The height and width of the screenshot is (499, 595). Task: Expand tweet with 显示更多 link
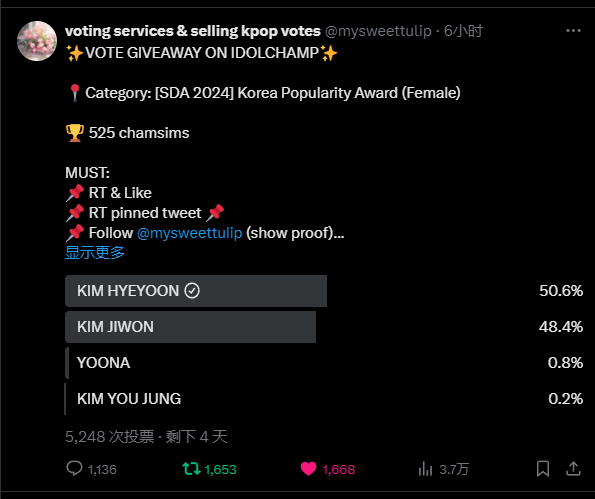tap(95, 253)
